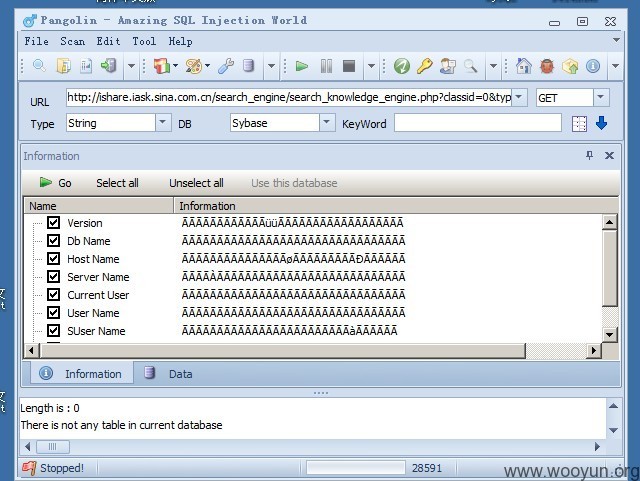This screenshot has height=481, width=640.
Task: Click the gray magnifier toolbar icon
Action: point(471,66)
